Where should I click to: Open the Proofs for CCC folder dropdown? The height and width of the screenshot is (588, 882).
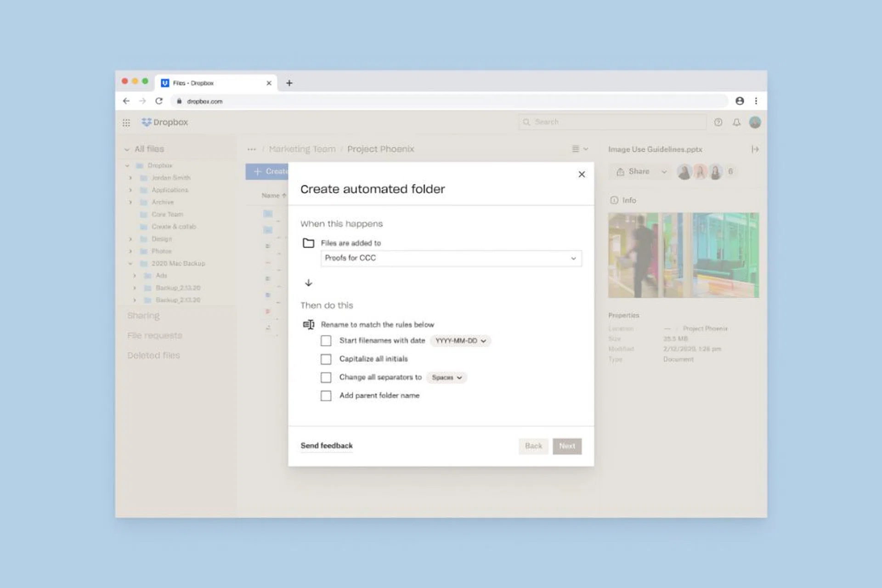point(451,258)
